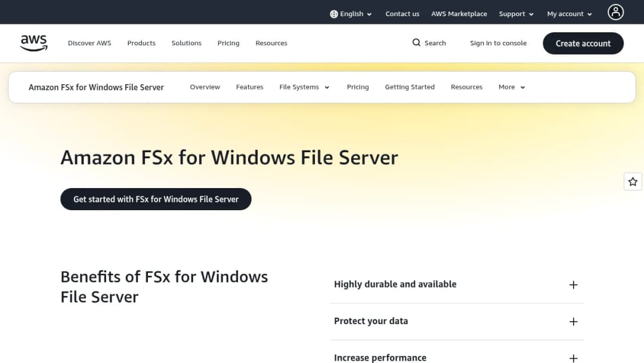Expand Protect your data section

click(x=457, y=321)
